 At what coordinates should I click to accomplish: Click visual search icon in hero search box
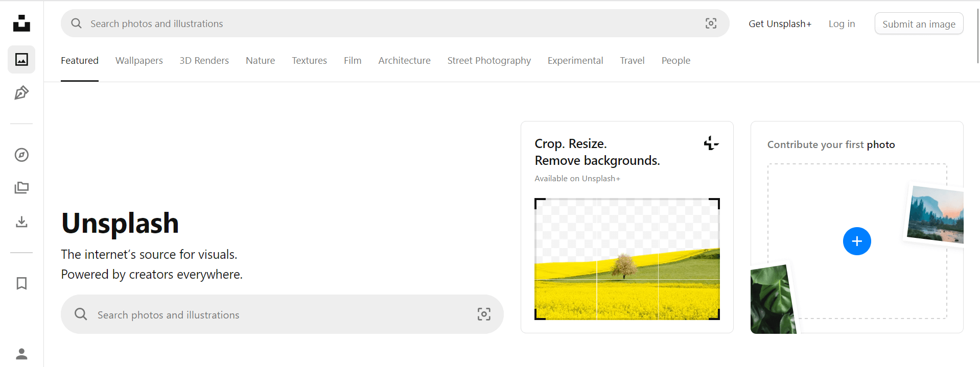point(483,314)
